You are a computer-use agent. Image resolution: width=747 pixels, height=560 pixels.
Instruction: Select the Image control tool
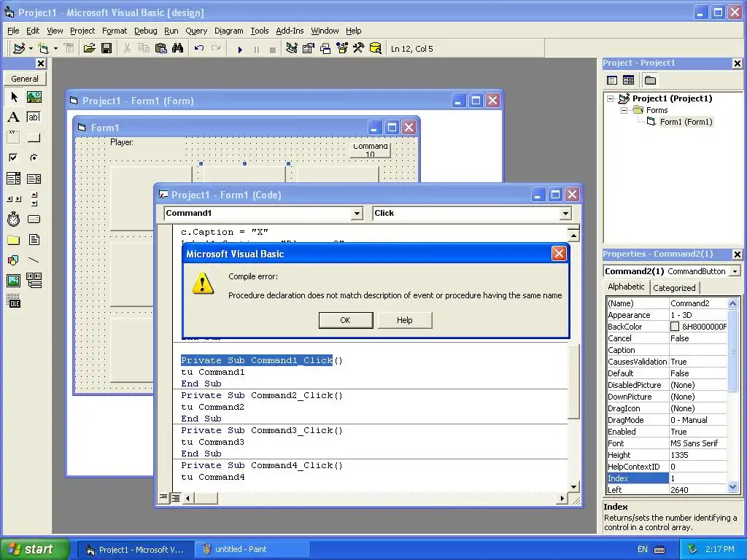pyautogui.click(x=14, y=281)
